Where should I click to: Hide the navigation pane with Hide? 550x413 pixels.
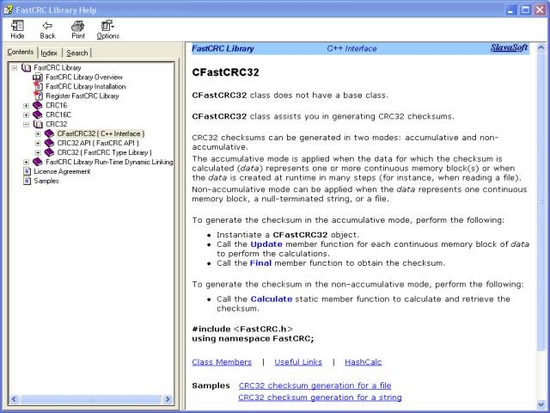17,29
